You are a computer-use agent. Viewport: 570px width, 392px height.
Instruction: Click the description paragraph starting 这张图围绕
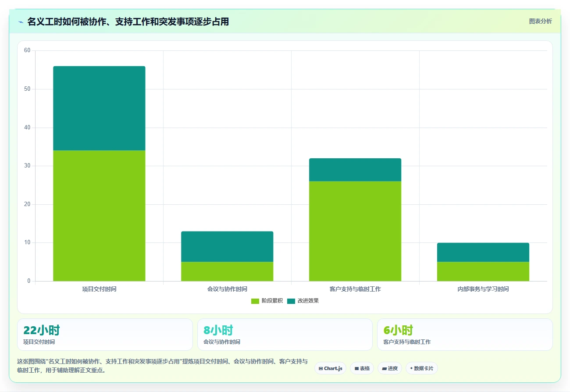(162, 366)
